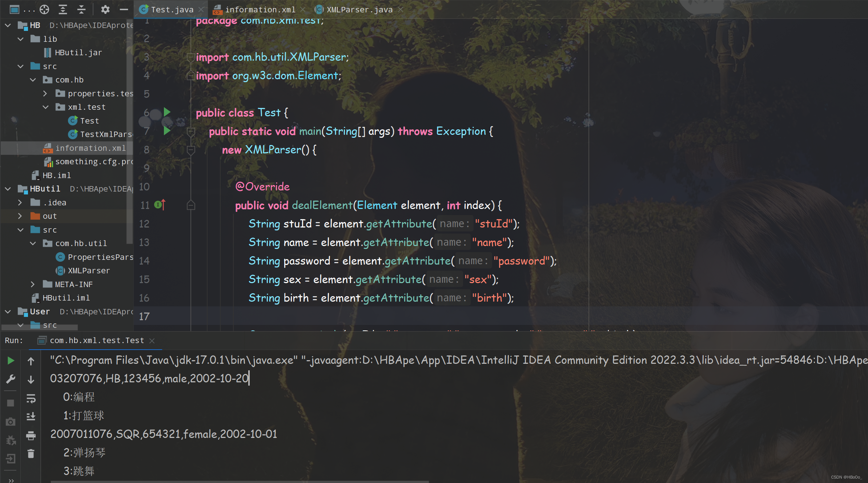
Task: Click the project tree horizontal scrollbar
Action: (x=40, y=327)
